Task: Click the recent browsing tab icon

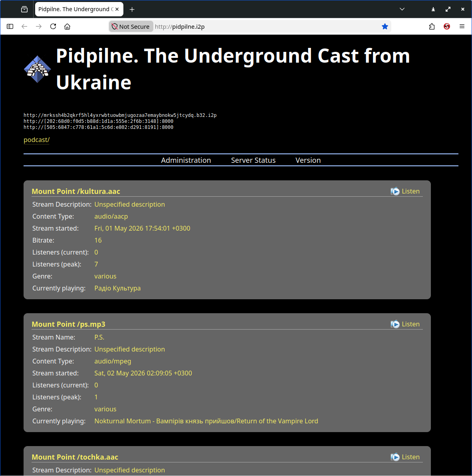Action: [x=24, y=10]
